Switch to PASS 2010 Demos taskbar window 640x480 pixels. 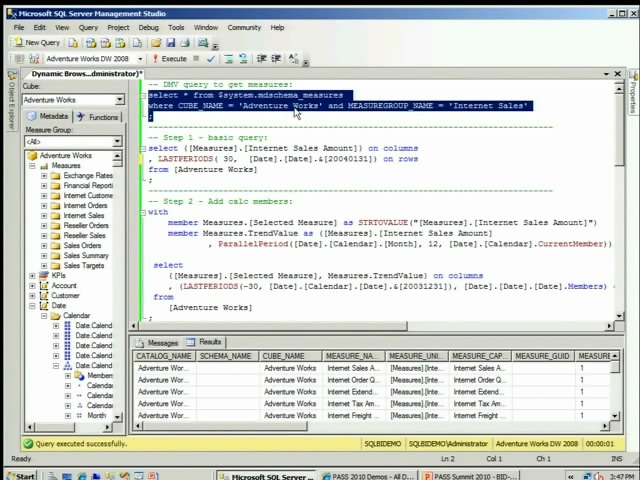[369, 476]
